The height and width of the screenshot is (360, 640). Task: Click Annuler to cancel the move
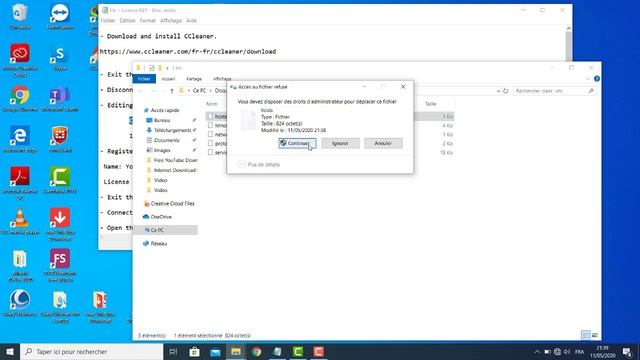[383, 143]
